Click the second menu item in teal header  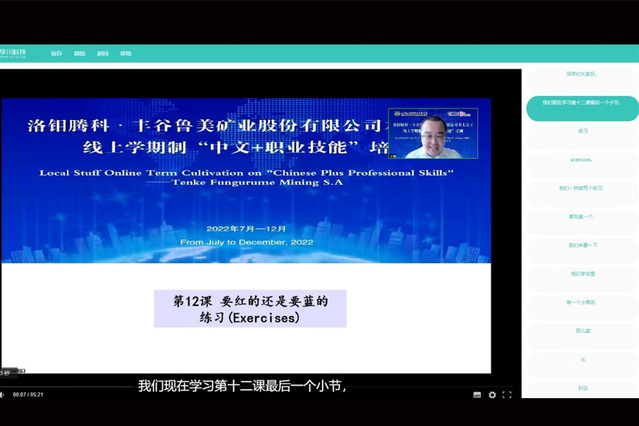point(79,53)
